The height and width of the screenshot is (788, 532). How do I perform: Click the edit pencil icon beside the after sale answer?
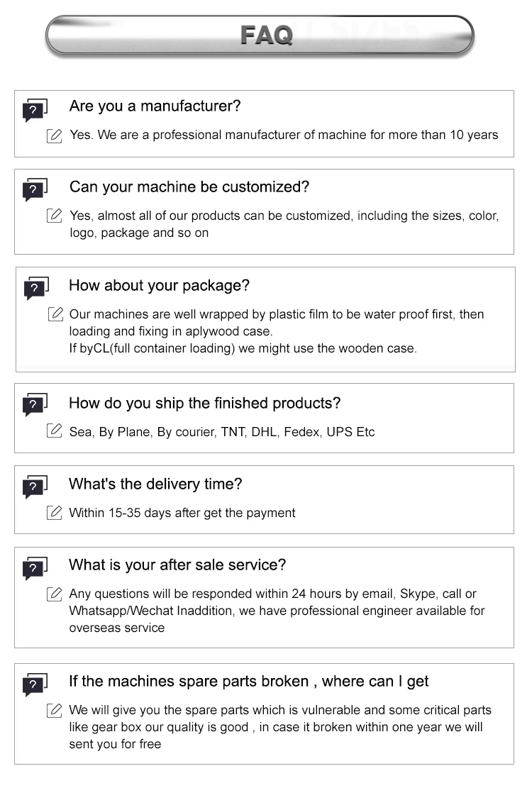[x=55, y=594]
